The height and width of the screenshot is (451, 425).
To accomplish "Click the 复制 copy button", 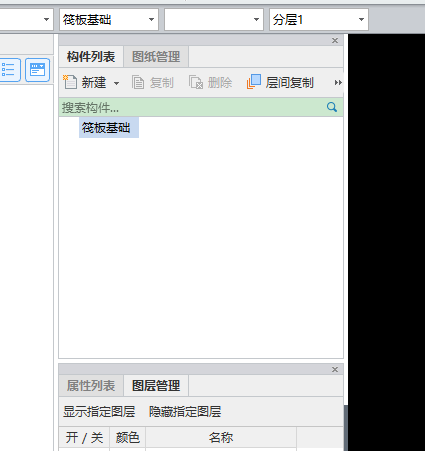I will (153, 82).
